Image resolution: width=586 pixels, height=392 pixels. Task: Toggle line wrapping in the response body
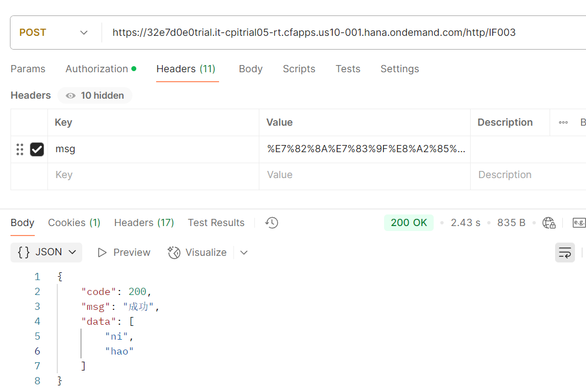pos(564,252)
